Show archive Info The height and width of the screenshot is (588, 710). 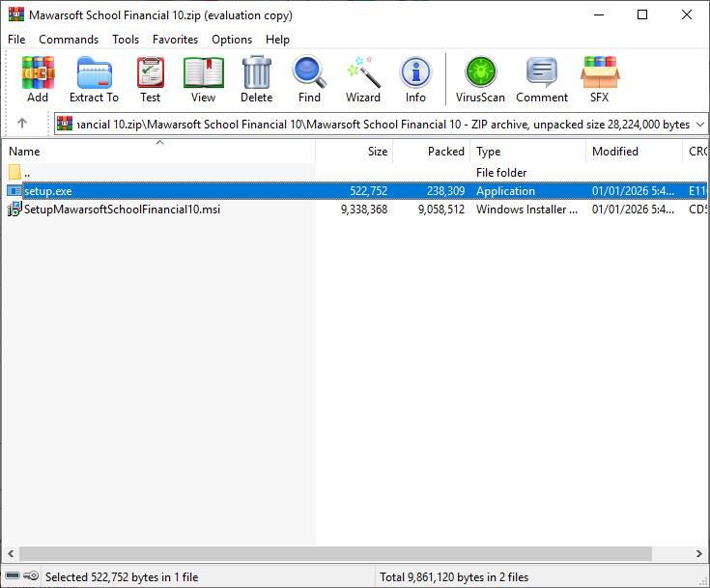pos(415,79)
